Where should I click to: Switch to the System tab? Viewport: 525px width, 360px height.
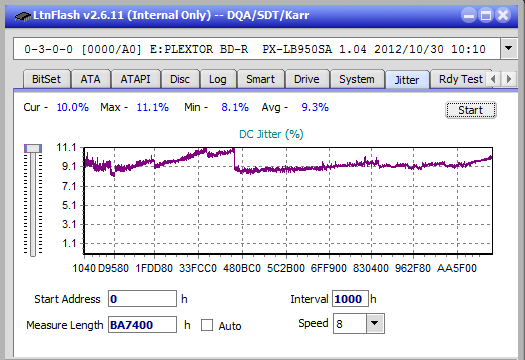point(357,79)
